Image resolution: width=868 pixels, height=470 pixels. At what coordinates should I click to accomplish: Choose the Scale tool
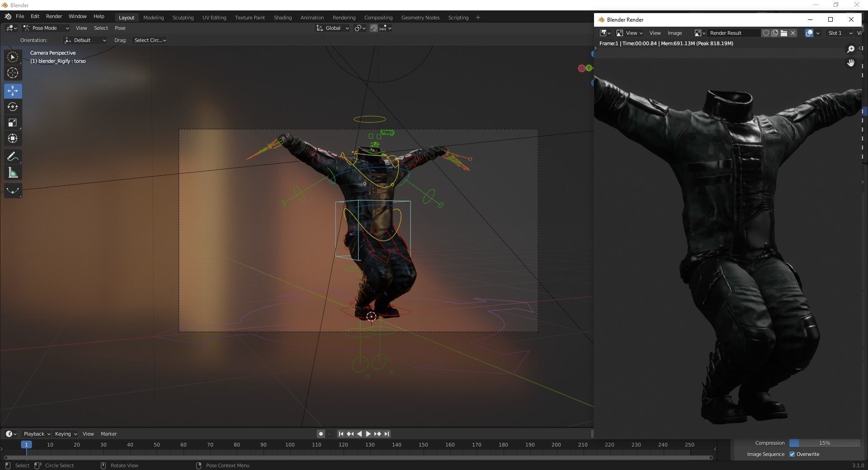(13, 123)
